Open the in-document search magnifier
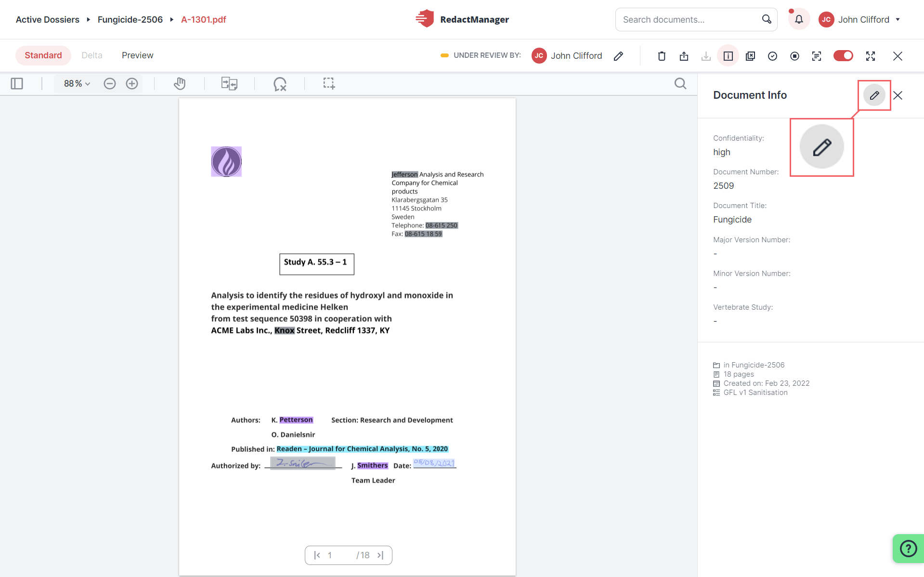924x577 pixels. pos(680,83)
